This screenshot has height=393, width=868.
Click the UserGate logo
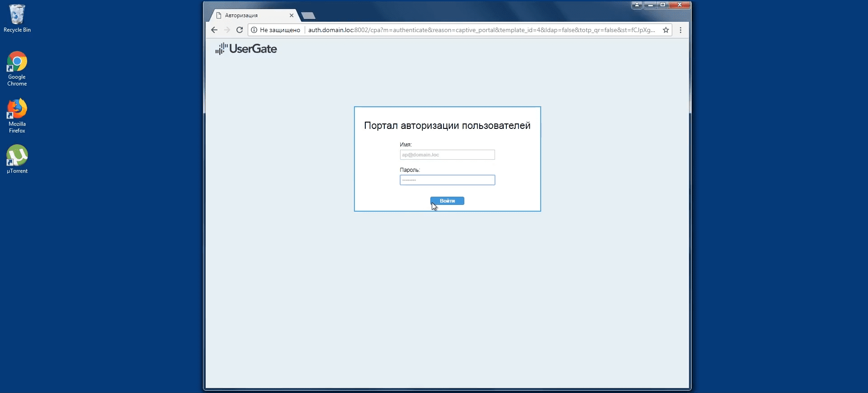[x=246, y=49]
